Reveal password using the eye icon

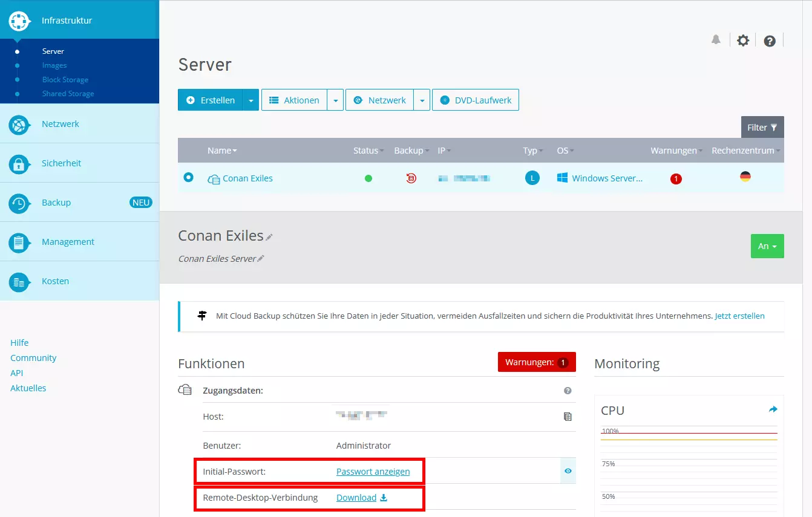(x=568, y=471)
